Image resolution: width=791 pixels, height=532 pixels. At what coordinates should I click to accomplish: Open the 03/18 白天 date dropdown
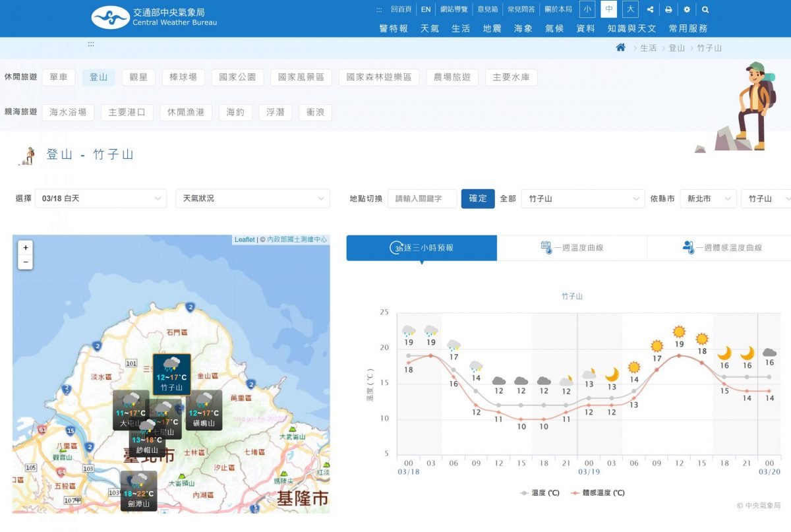coord(100,198)
